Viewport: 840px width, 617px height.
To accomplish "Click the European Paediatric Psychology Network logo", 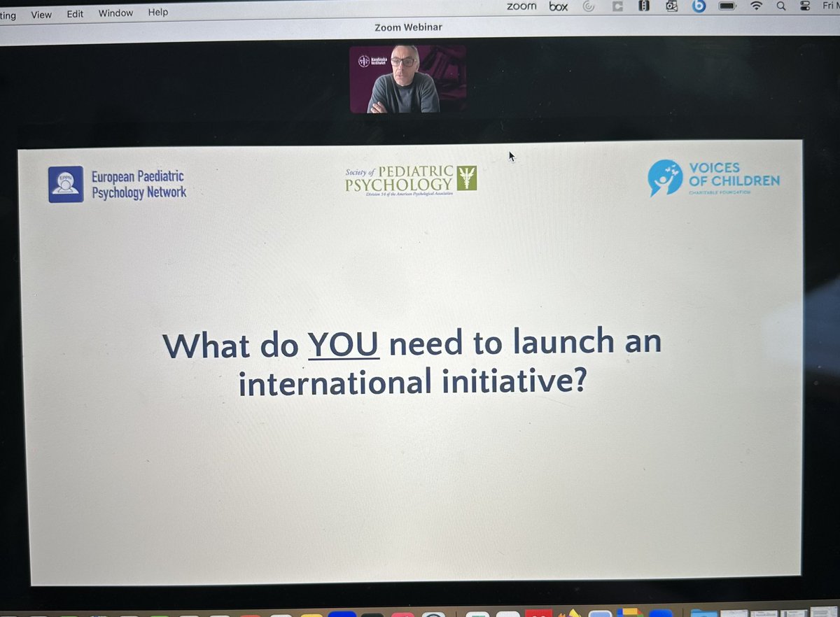I will (117, 185).
